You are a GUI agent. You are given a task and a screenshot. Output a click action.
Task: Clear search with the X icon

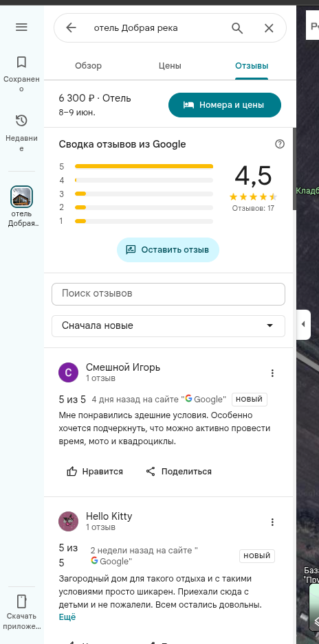(x=269, y=28)
